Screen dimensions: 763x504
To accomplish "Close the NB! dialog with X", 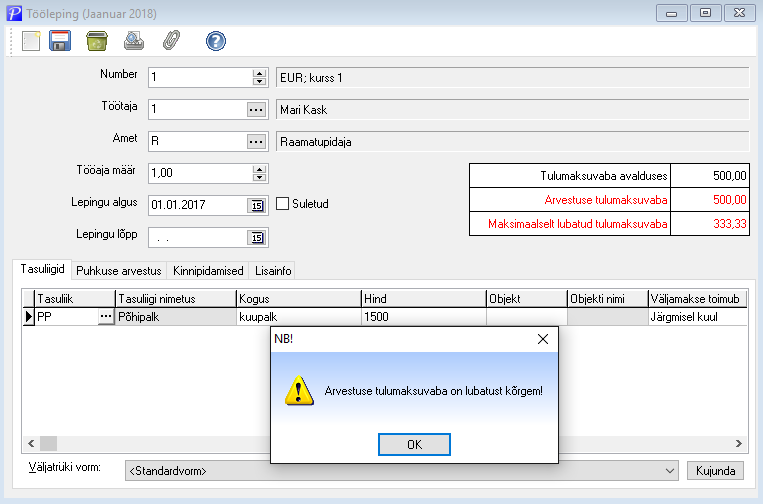I will (x=543, y=339).
